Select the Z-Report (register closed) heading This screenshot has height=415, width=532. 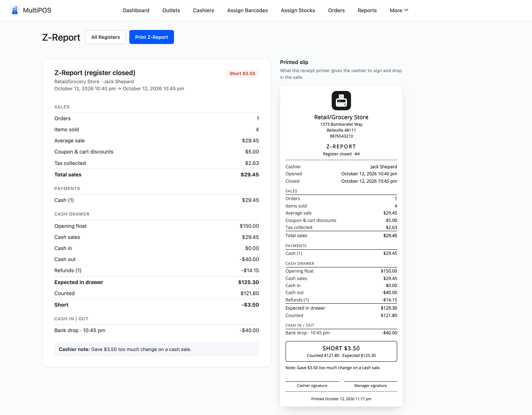95,73
